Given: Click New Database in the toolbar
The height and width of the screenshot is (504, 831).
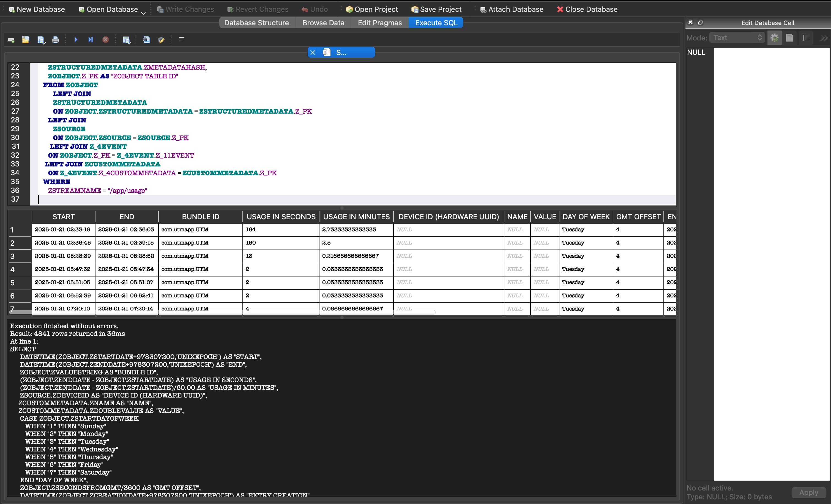Looking at the screenshot, I should [37, 9].
